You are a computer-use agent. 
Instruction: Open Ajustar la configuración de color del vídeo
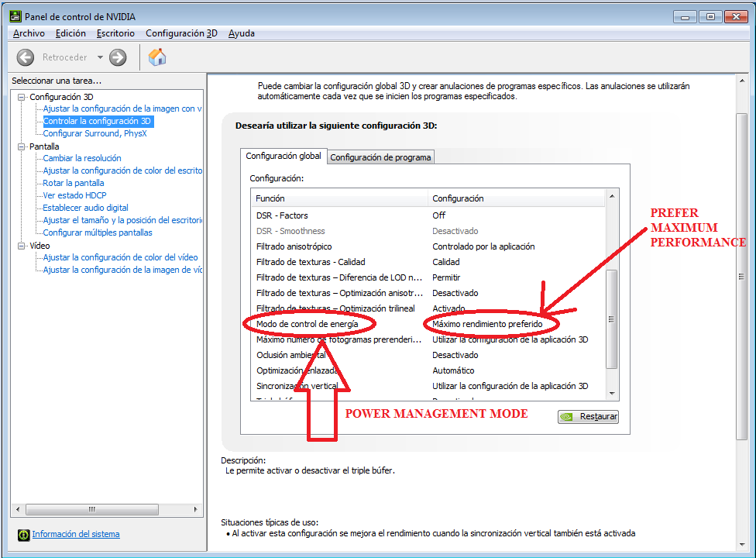(x=121, y=257)
